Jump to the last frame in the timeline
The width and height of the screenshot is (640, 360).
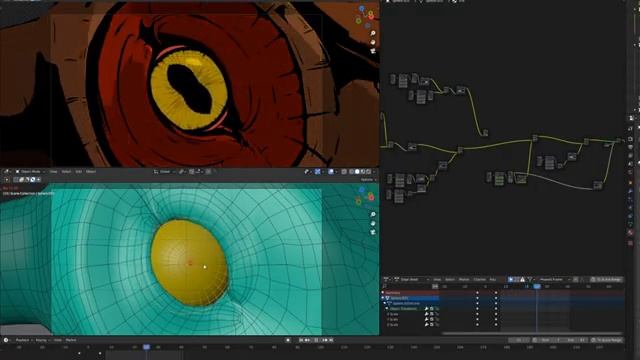[331, 340]
